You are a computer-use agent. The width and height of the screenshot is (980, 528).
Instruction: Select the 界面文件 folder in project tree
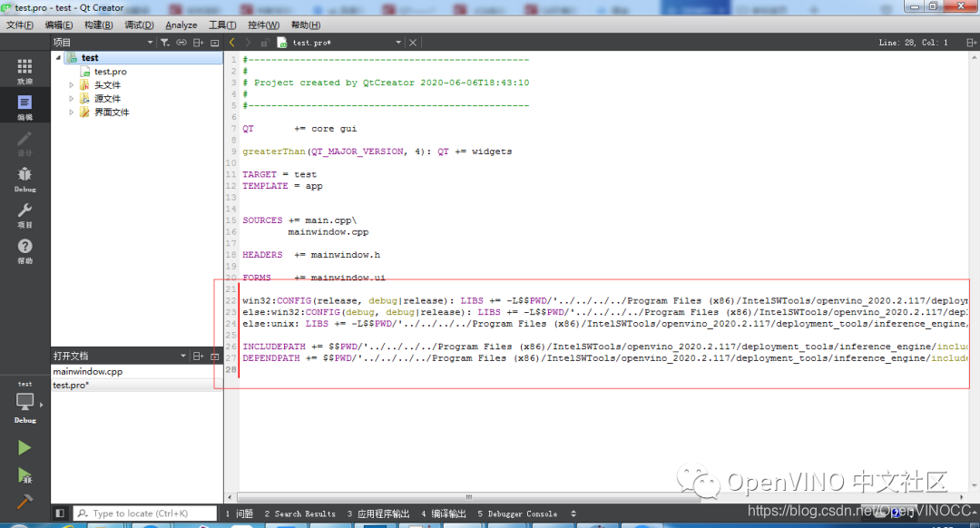112,112
